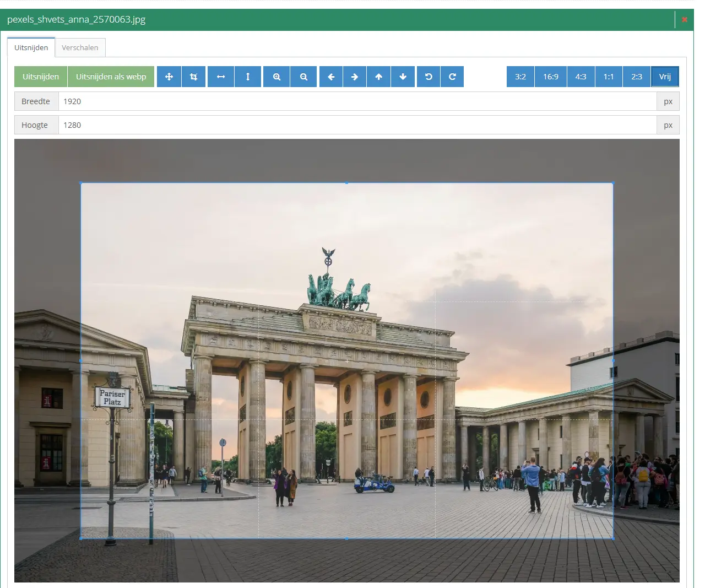This screenshot has height=588, width=705.
Task: Flip the image horizontally
Action: tap(221, 77)
